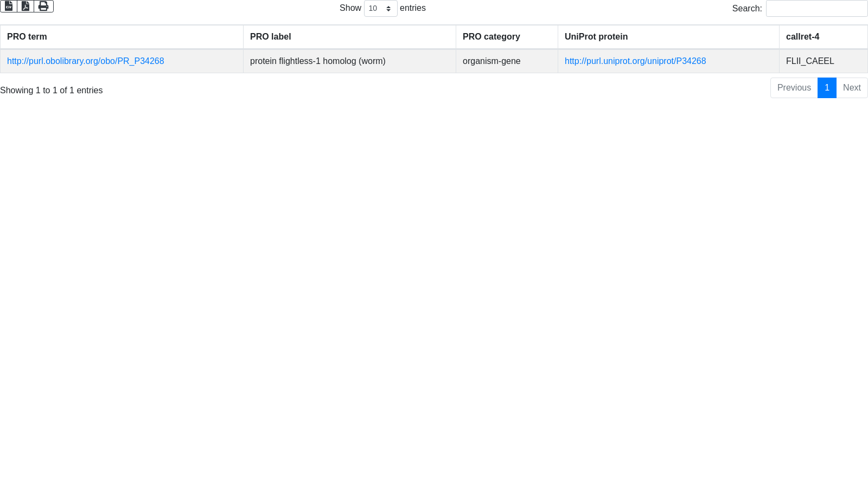868x488 pixels.
Task: Sort by the UniProt protein column header
Action: click(x=596, y=37)
